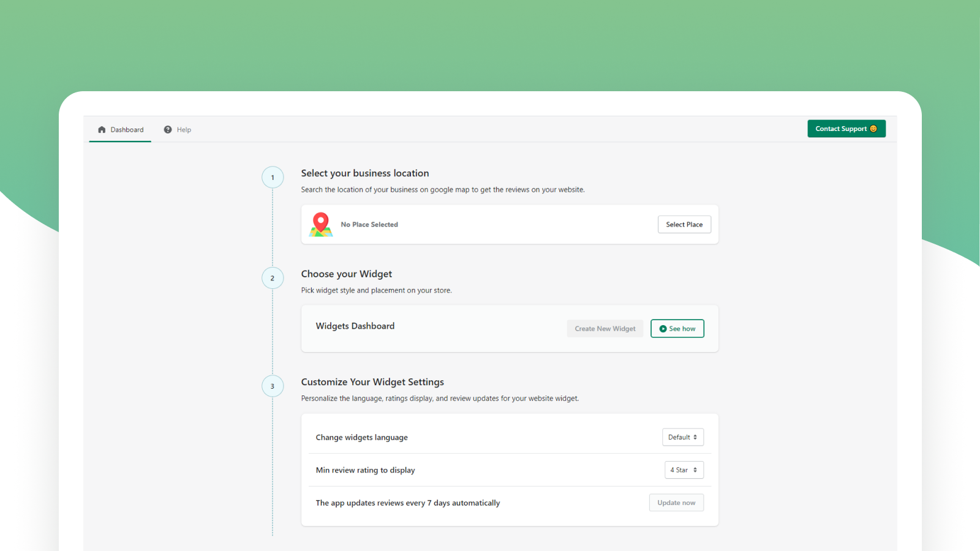Click the See how button label
980x551 pixels.
pyautogui.click(x=682, y=329)
